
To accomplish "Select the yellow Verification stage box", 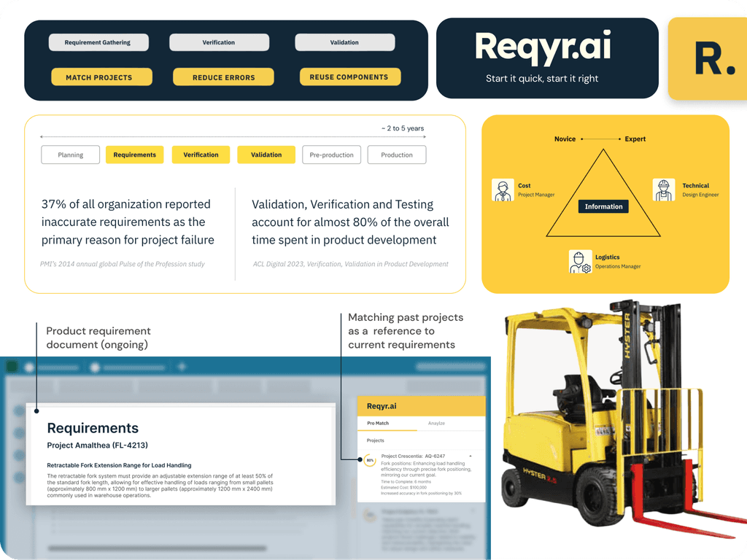I will pyautogui.click(x=201, y=155).
